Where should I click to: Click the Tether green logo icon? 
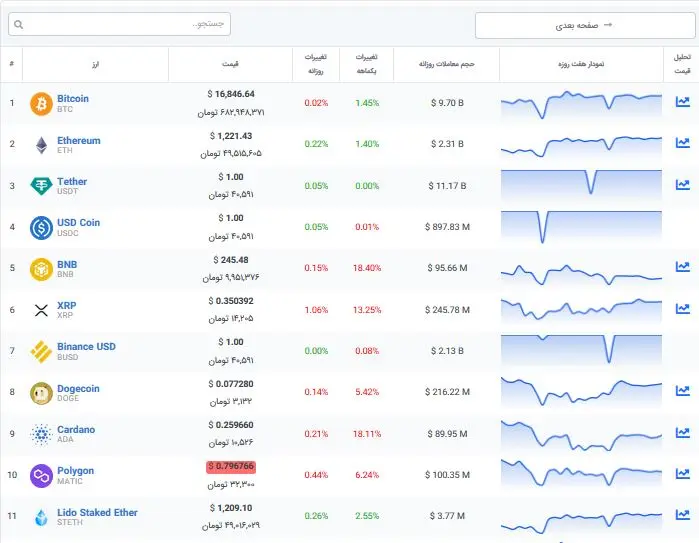[41, 186]
